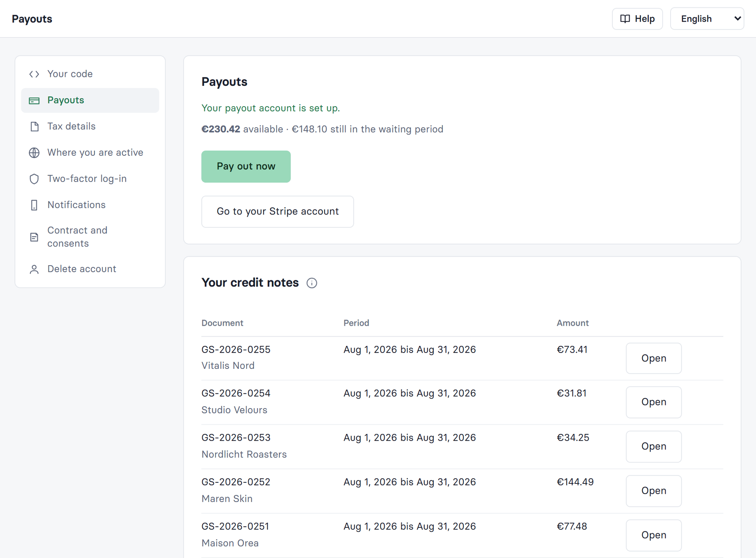Click the Document column header
The image size is (756, 558).
222,323
